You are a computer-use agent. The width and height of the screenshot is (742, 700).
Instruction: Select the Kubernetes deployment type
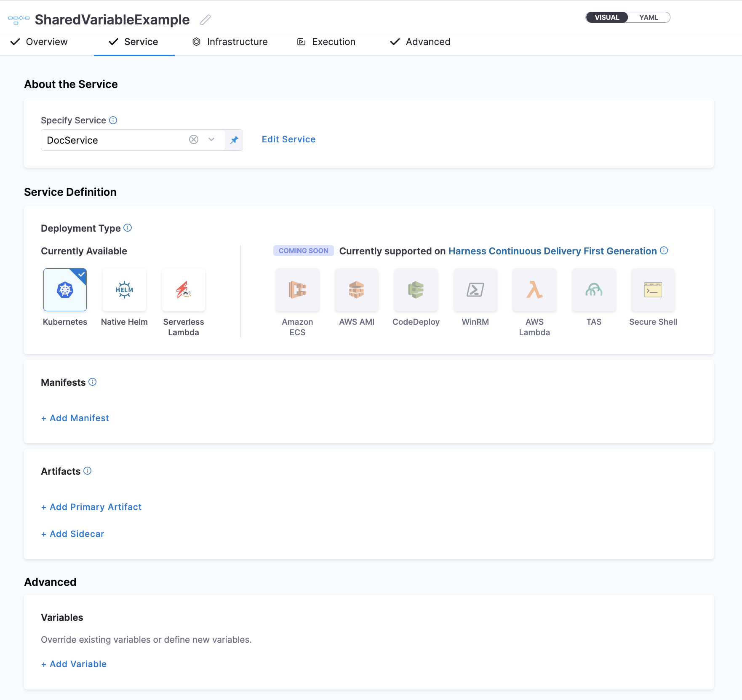pos(65,290)
